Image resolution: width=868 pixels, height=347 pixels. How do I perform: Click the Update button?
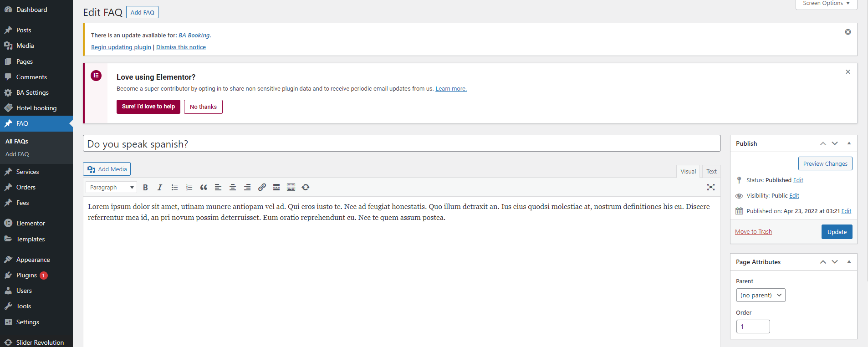[x=837, y=232]
